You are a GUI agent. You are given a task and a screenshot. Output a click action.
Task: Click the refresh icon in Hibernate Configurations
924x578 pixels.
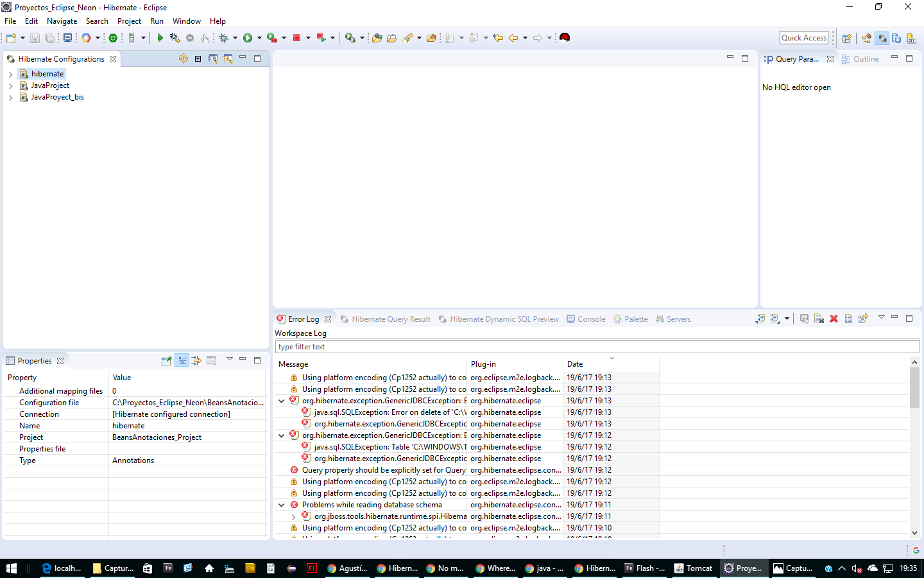(x=184, y=58)
